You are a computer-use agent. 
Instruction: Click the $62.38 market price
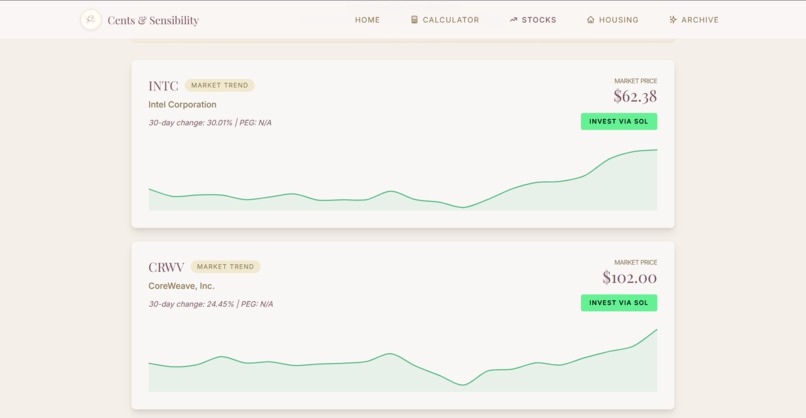pyautogui.click(x=635, y=96)
